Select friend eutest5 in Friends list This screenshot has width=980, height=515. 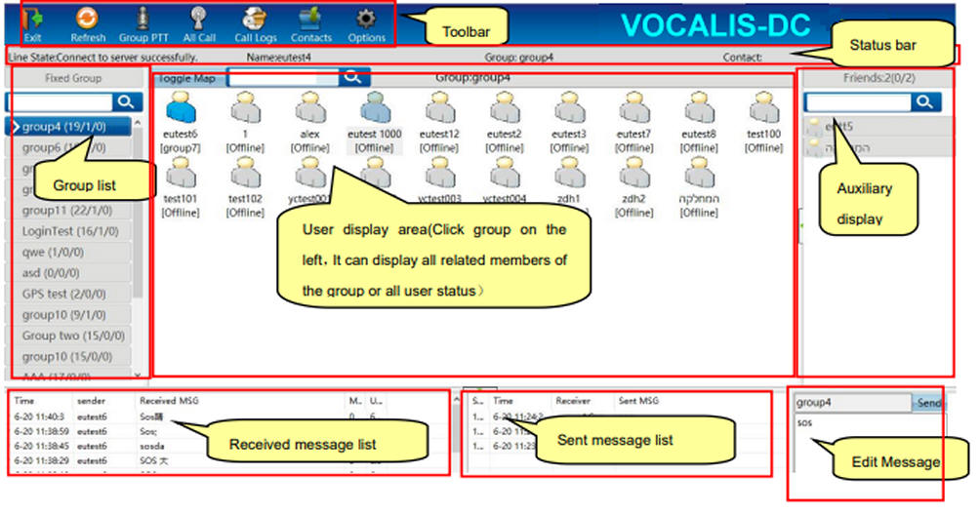tap(878, 127)
